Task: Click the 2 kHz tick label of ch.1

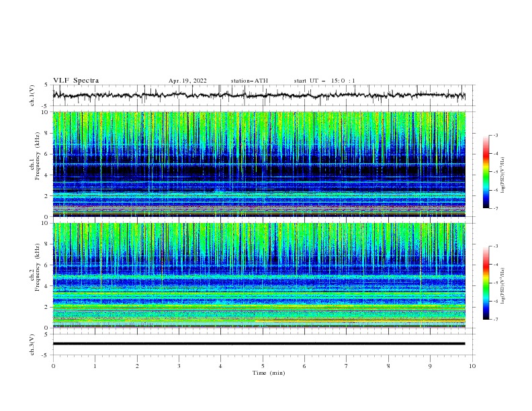Action: (47, 195)
